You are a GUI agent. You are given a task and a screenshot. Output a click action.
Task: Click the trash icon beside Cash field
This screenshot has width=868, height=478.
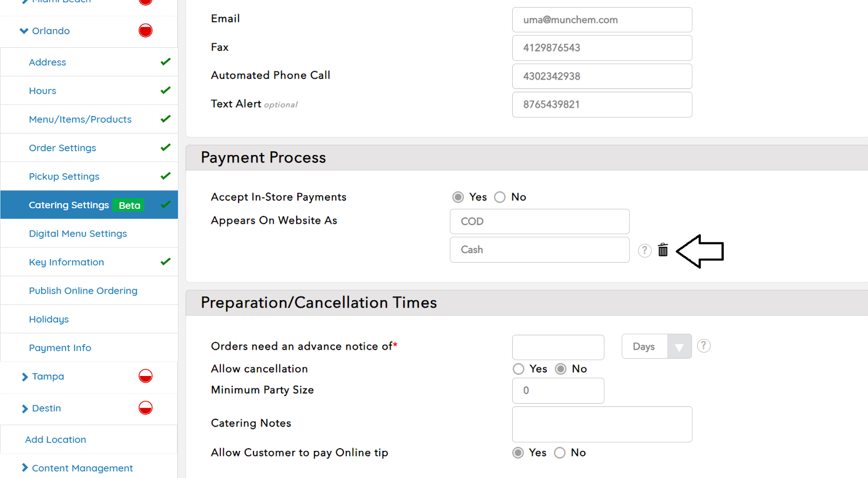point(662,250)
